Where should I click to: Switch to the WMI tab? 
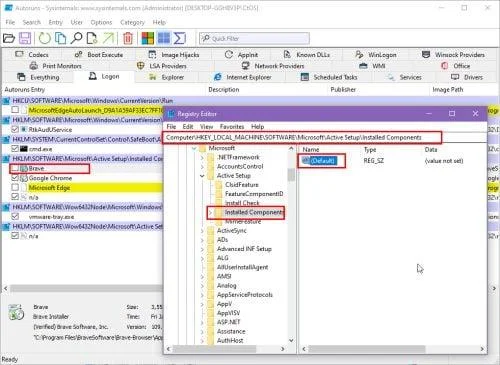point(372,66)
